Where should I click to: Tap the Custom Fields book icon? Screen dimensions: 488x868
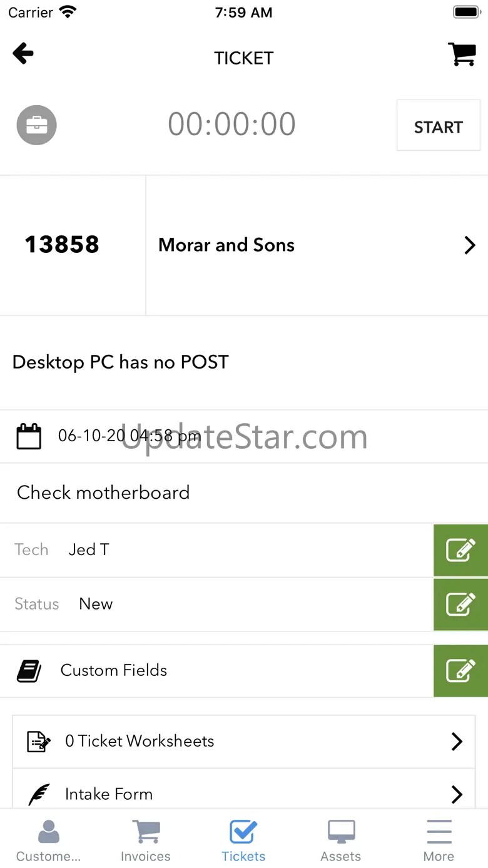tap(29, 671)
